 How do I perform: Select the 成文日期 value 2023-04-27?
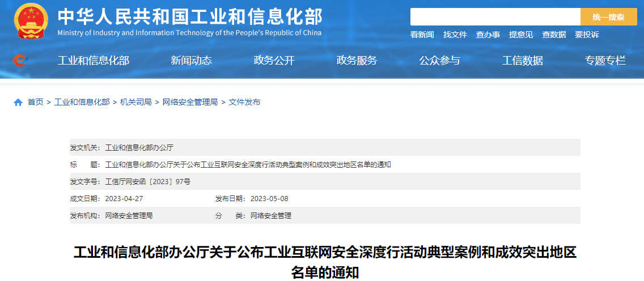124,198
